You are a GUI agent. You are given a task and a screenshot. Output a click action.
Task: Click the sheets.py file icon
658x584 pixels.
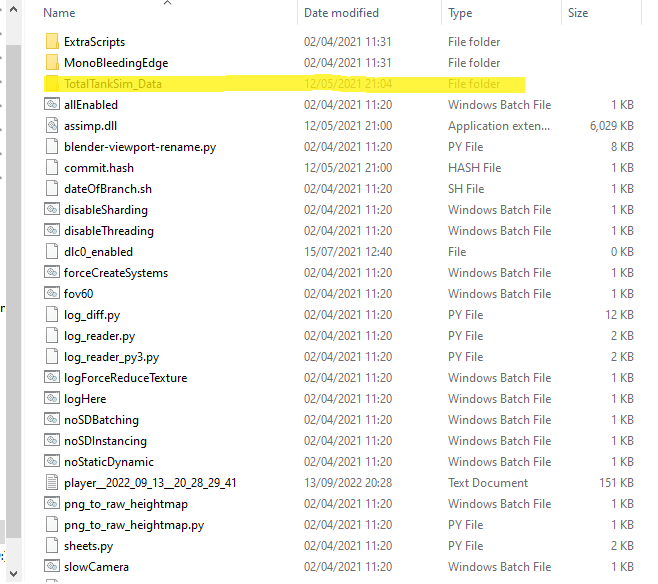pos(53,546)
